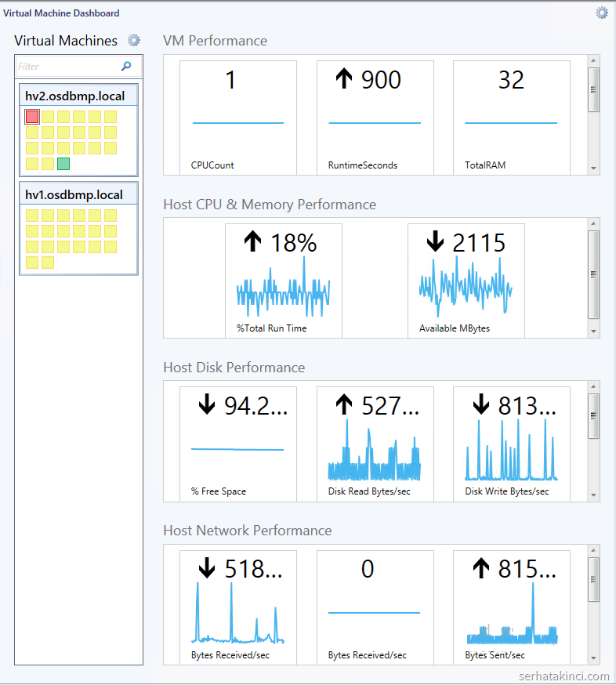
Task: Click the TotalRAM performance tile
Action: click(511, 118)
